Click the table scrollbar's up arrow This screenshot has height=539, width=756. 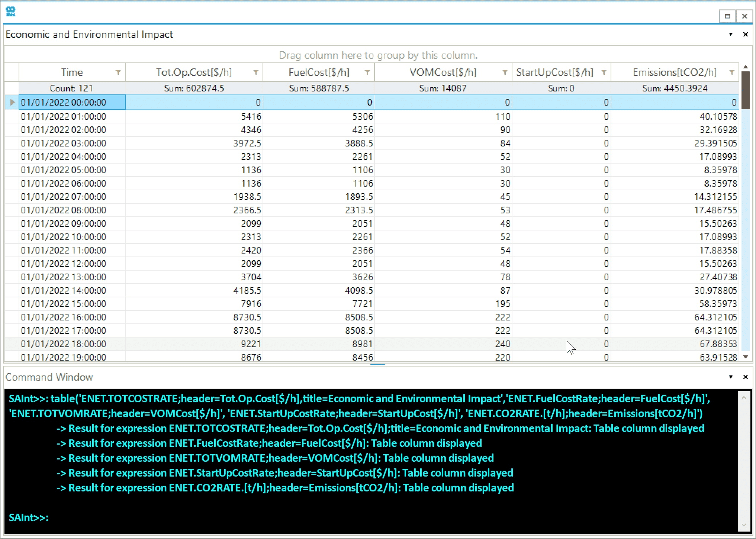[x=745, y=67]
